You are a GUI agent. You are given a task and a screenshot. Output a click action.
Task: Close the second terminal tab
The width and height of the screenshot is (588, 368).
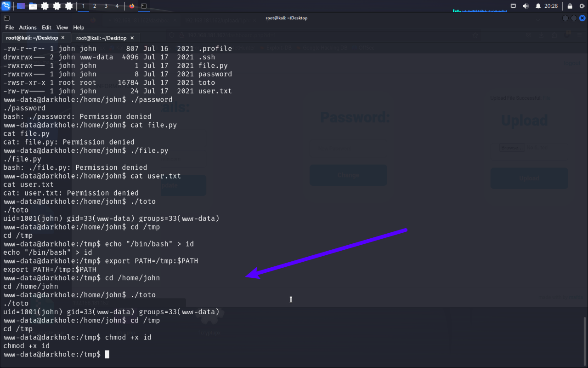pos(132,38)
